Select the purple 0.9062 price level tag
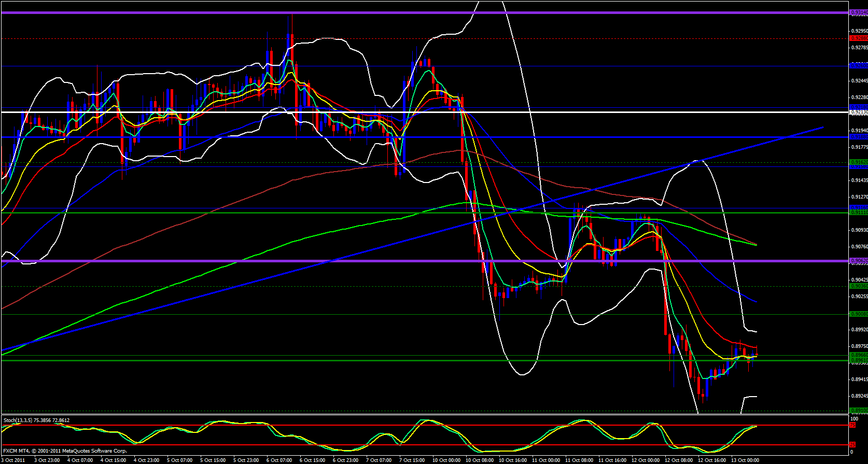The image size is (868, 464). [858, 260]
